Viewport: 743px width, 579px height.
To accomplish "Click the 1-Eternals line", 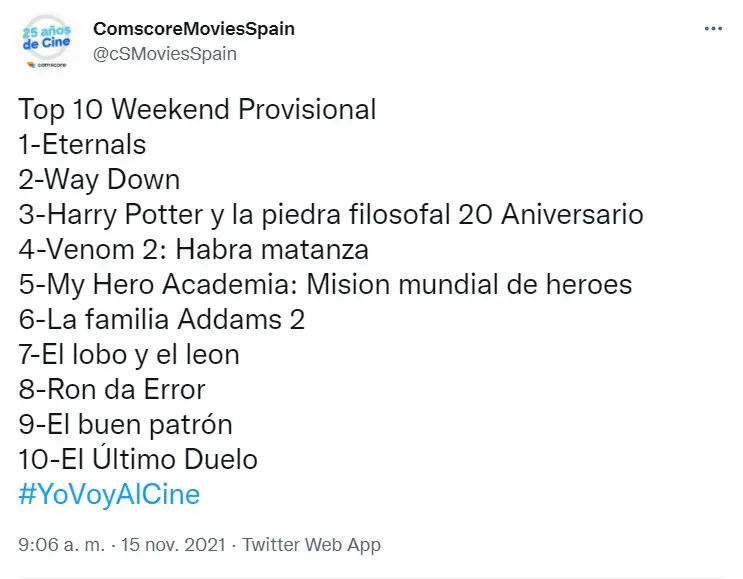I will click(82, 144).
